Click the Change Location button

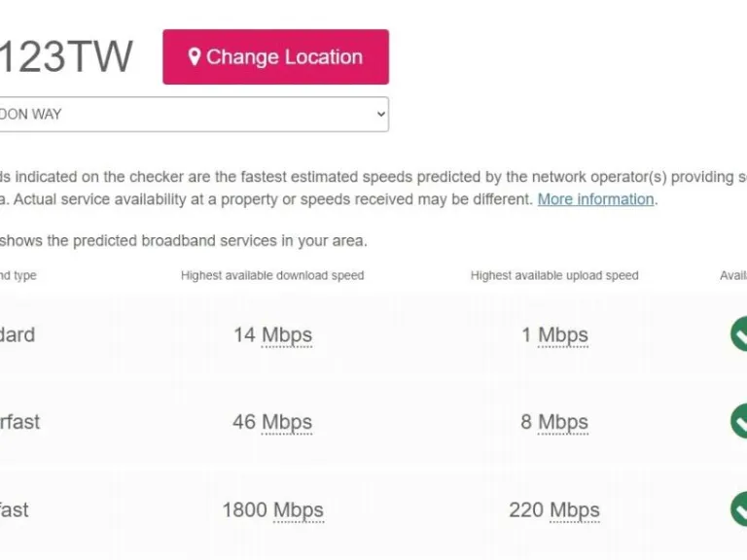(275, 57)
